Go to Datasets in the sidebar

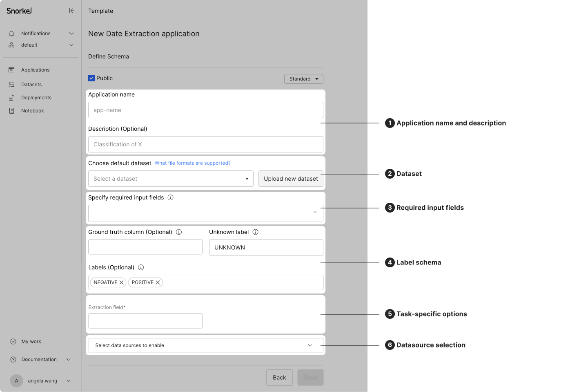tap(31, 85)
